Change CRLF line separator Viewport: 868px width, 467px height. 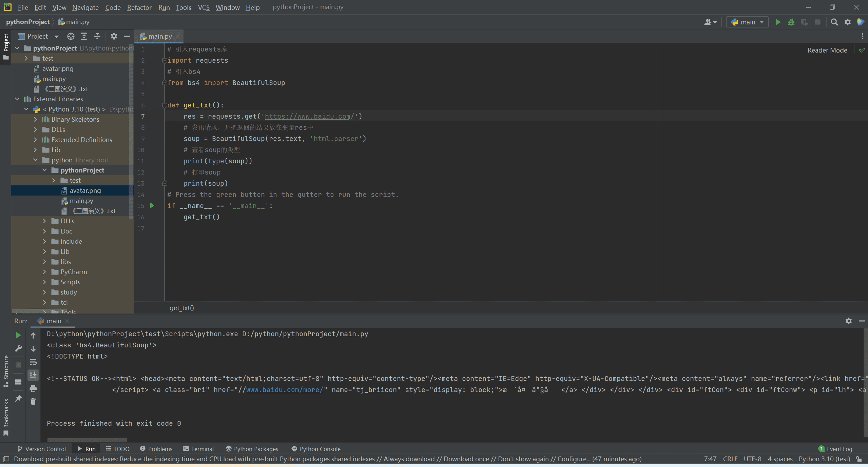(730, 459)
